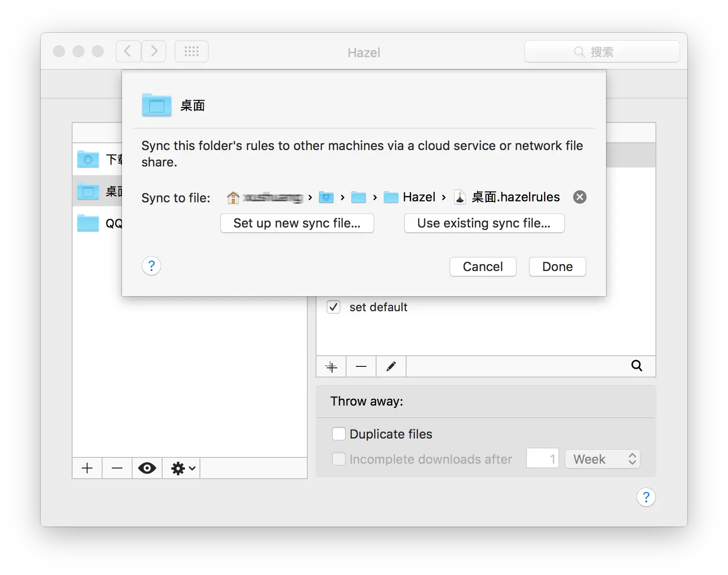The width and height of the screenshot is (728, 575).
Task: Open the Week period dropdown
Action: (x=603, y=459)
